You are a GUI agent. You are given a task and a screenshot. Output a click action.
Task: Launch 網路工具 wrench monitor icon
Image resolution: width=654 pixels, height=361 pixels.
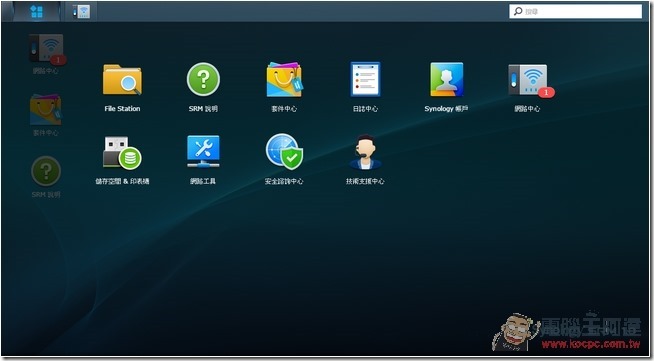203,151
